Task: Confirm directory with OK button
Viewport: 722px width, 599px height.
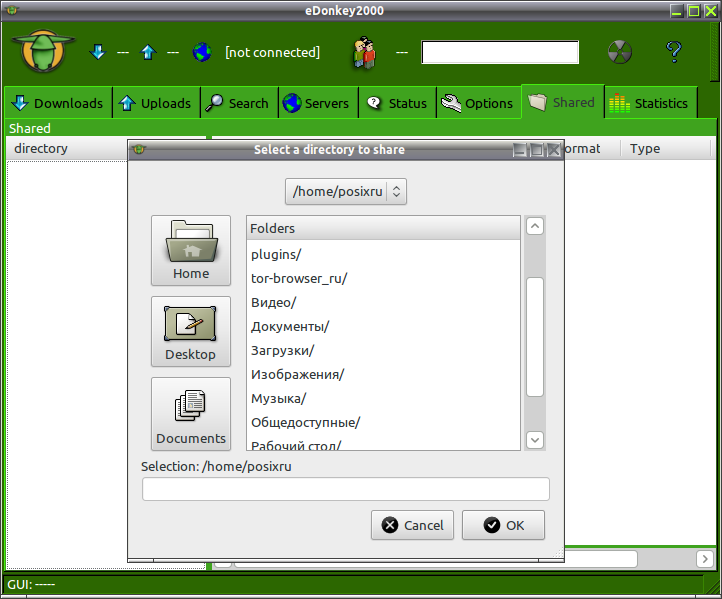Action: [503, 525]
